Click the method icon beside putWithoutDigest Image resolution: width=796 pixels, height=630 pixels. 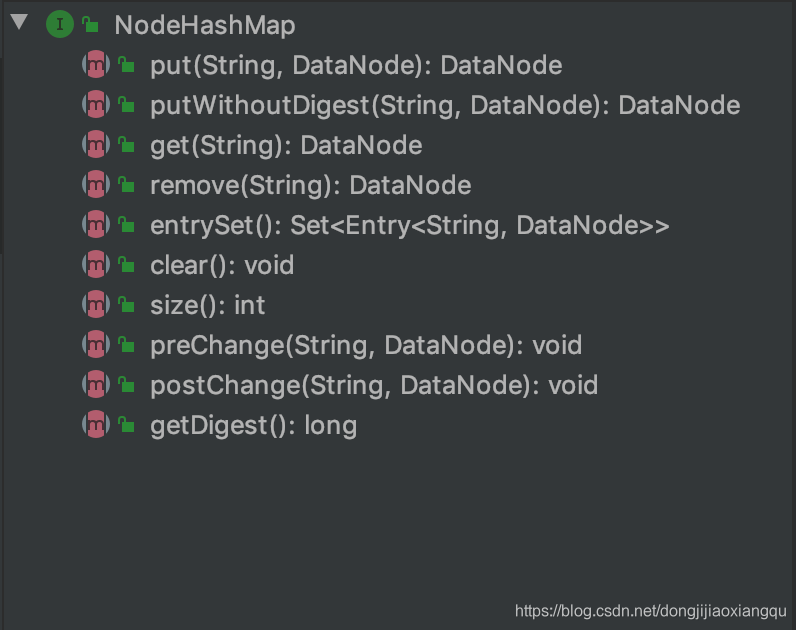point(95,105)
